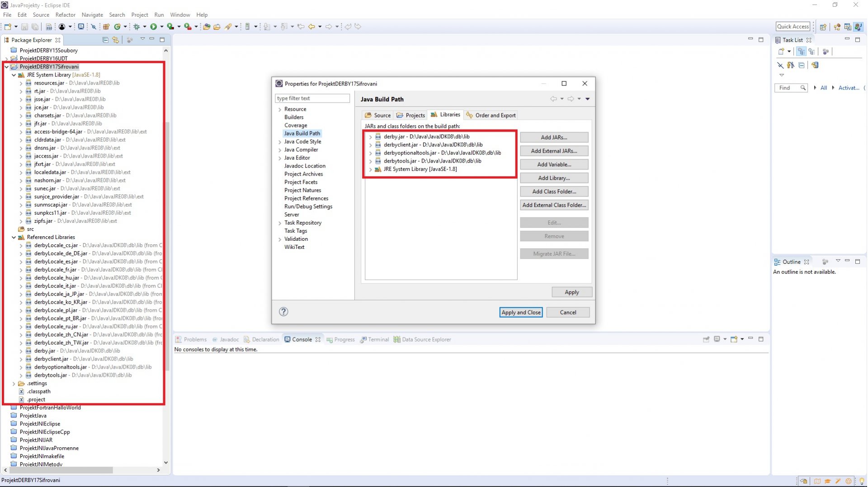Collapse Referenced Libraries in Package Explorer
Screen dimensions: 868x487
(x=14, y=237)
